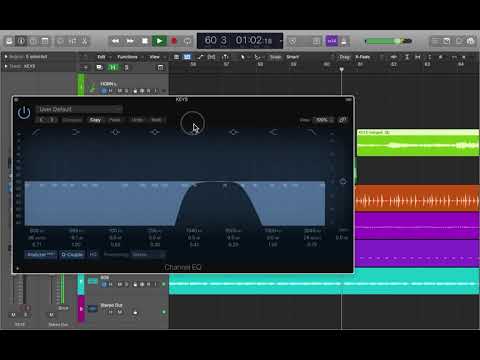Click the Compare button in Channel EQ
This screenshot has height=360, width=480.
pos(72,120)
